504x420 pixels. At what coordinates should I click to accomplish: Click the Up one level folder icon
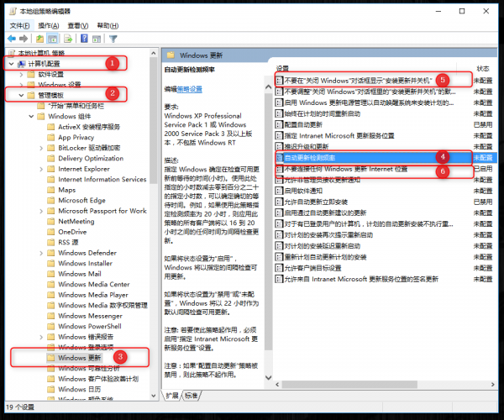click(x=40, y=39)
